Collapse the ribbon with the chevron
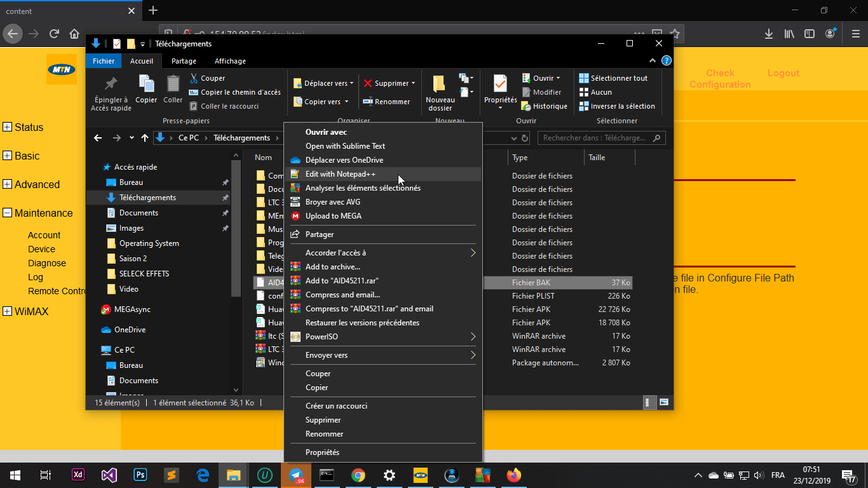Viewport: 868px width, 488px height. (653, 61)
